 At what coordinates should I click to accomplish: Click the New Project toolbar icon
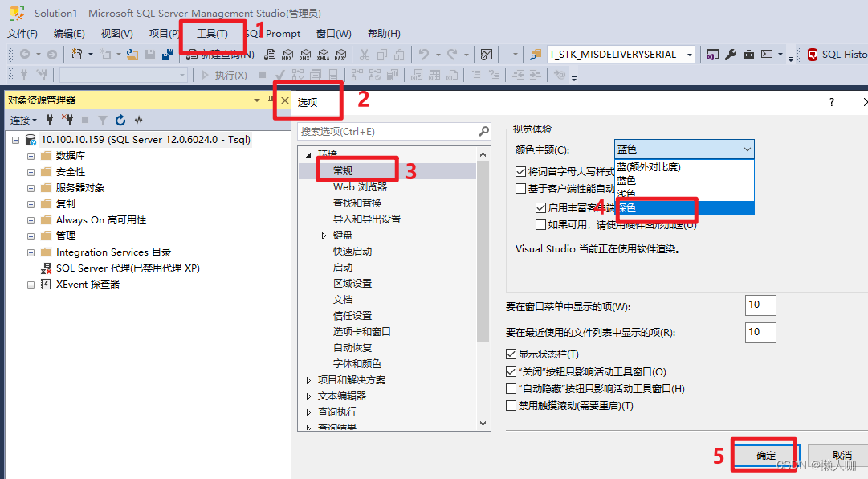(77, 55)
